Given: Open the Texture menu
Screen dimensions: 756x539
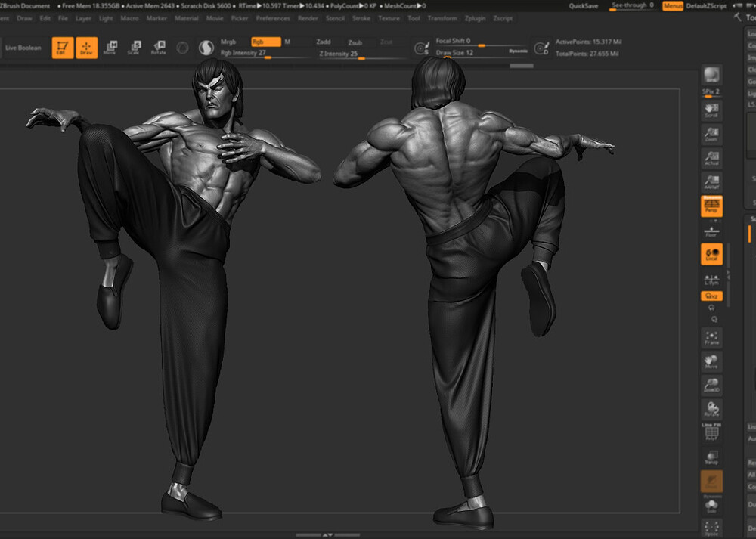Looking at the screenshot, I should coord(389,18).
